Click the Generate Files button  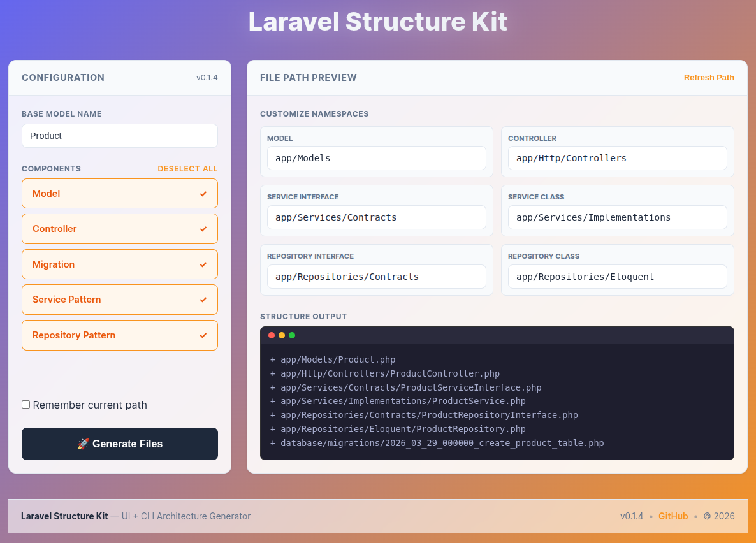(x=119, y=444)
